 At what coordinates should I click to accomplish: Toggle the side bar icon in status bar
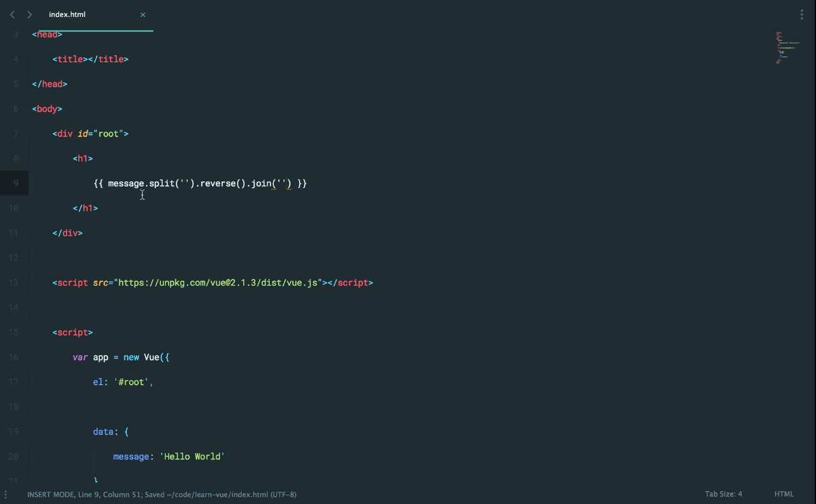tap(6, 494)
